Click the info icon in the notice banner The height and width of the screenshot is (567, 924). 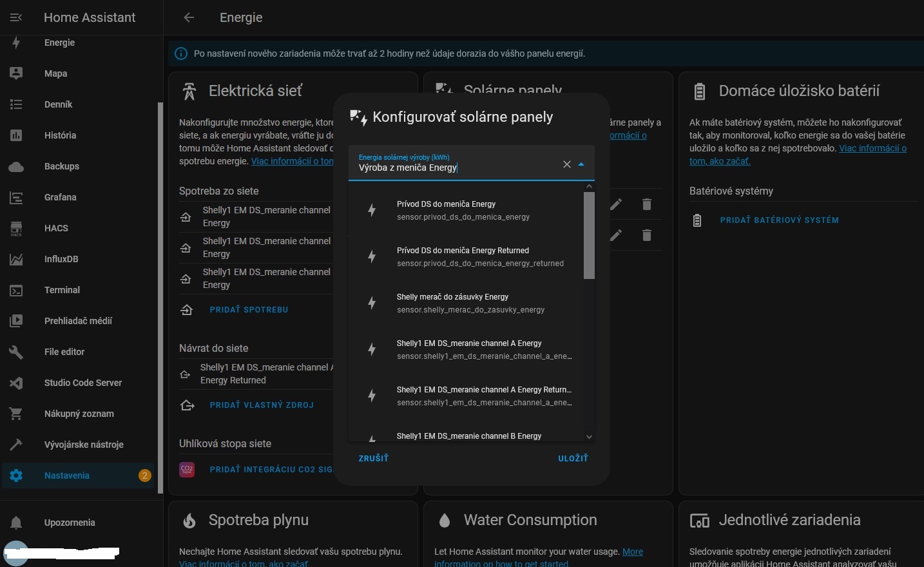point(181,53)
